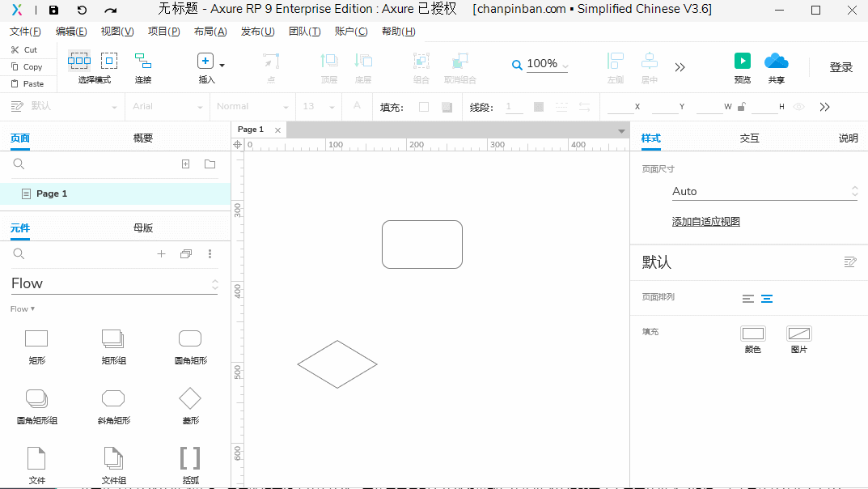The height and width of the screenshot is (489, 868).
Task: Toggle left page alignment in 页面排列
Action: (746, 298)
